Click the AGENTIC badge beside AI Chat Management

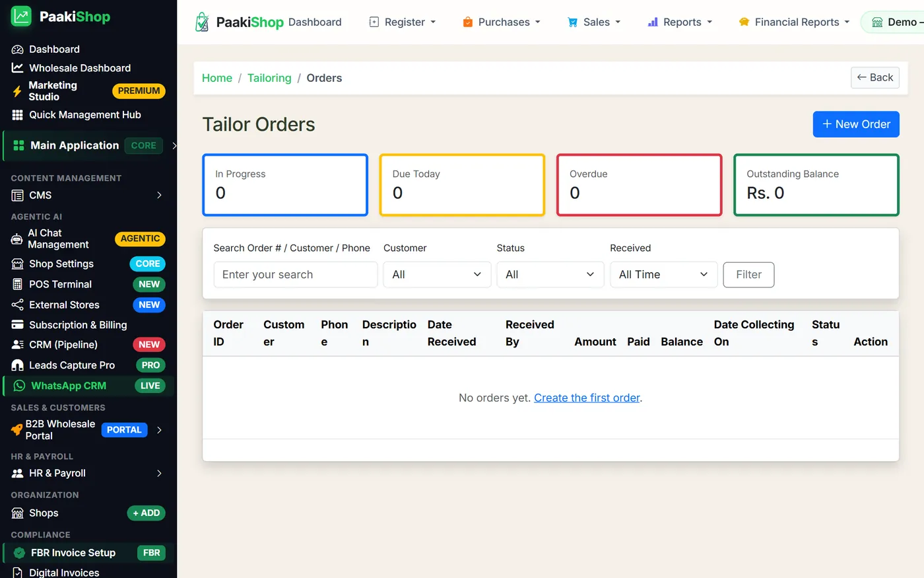[x=140, y=239]
